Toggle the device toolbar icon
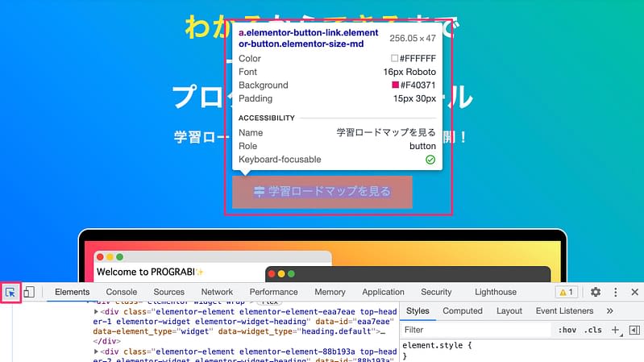Screen dimensions: 644x362 click(x=29, y=292)
